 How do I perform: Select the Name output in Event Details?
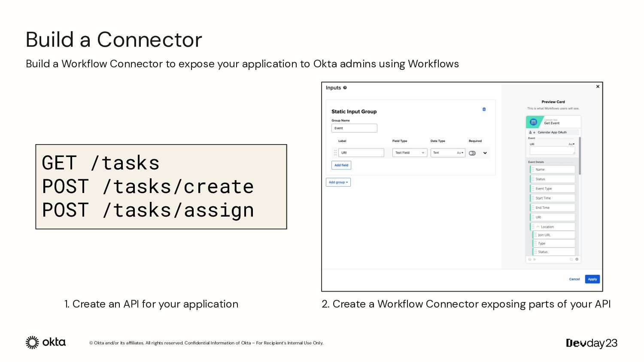click(x=553, y=169)
